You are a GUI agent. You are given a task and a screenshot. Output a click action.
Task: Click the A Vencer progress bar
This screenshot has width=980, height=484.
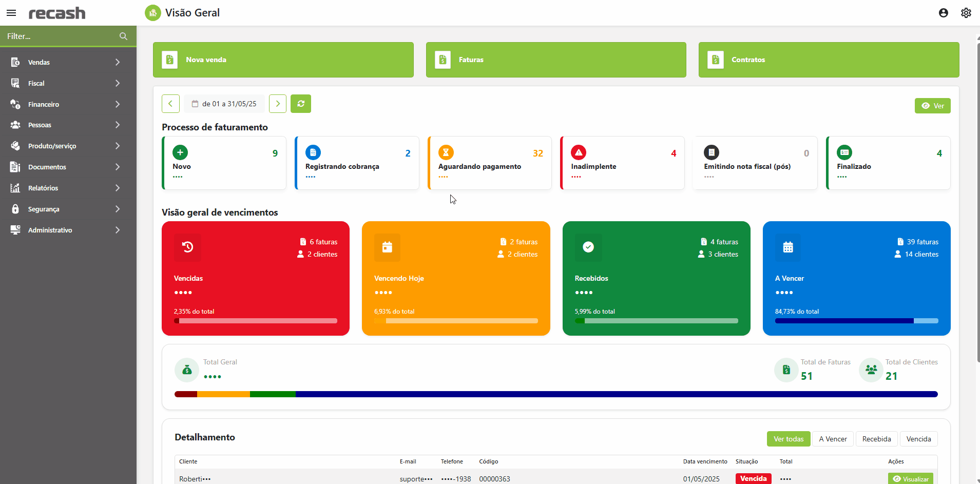point(856,321)
